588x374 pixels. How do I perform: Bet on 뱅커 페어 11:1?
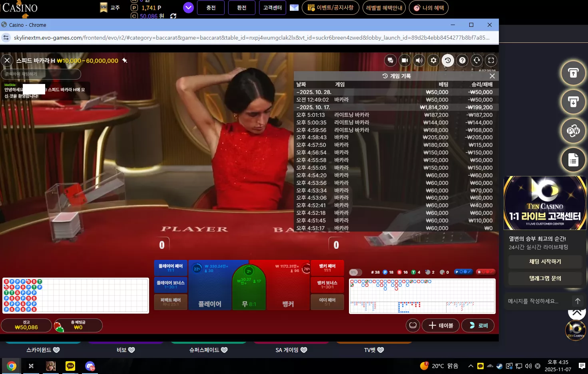coord(327,268)
